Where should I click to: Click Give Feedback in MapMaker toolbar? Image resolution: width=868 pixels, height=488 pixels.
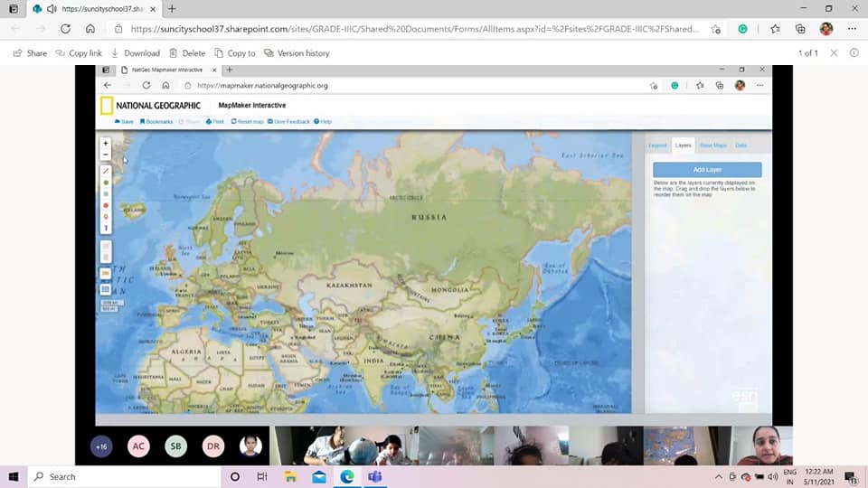pos(288,122)
